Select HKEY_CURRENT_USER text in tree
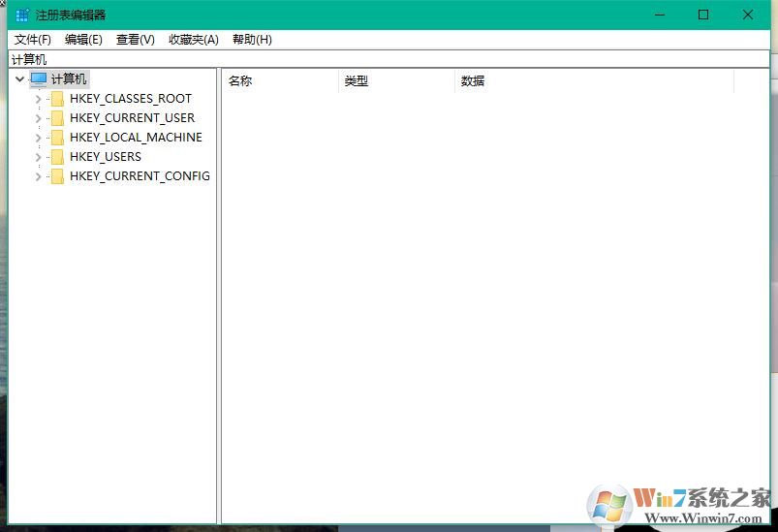Image resolution: width=778 pixels, height=532 pixels. pyautogui.click(x=132, y=118)
